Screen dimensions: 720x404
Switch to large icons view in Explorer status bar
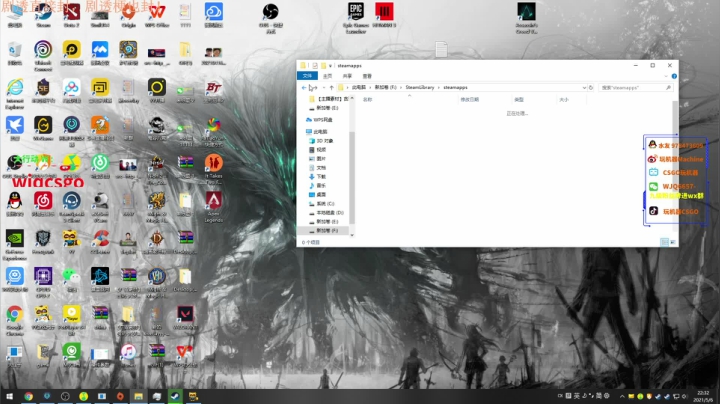[672, 242]
